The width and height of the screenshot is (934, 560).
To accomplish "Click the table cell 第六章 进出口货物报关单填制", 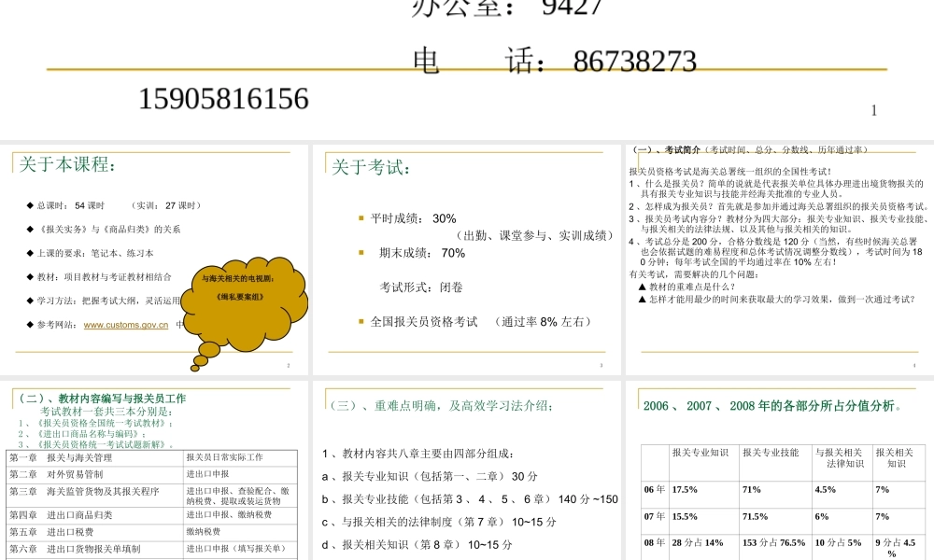I will (x=94, y=550).
